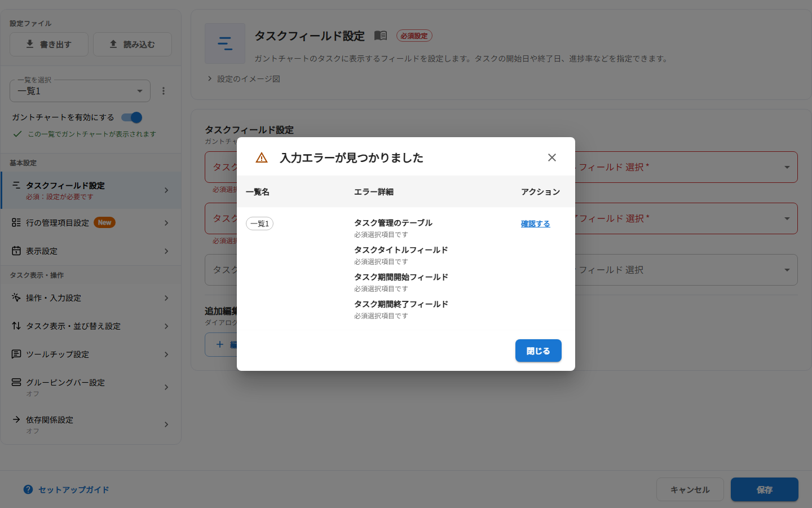Click the arrow icon of 依存関係設定

coord(16,419)
